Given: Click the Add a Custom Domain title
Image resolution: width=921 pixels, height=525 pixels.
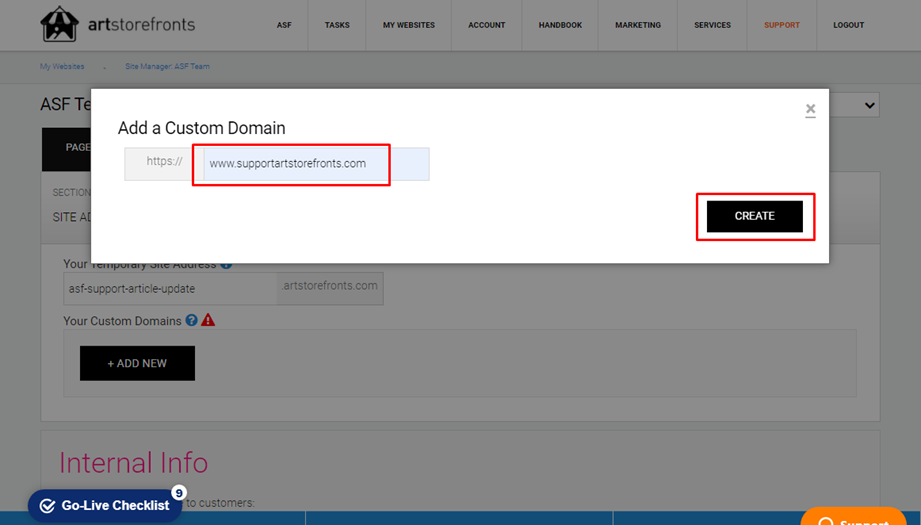Looking at the screenshot, I should click(x=201, y=128).
